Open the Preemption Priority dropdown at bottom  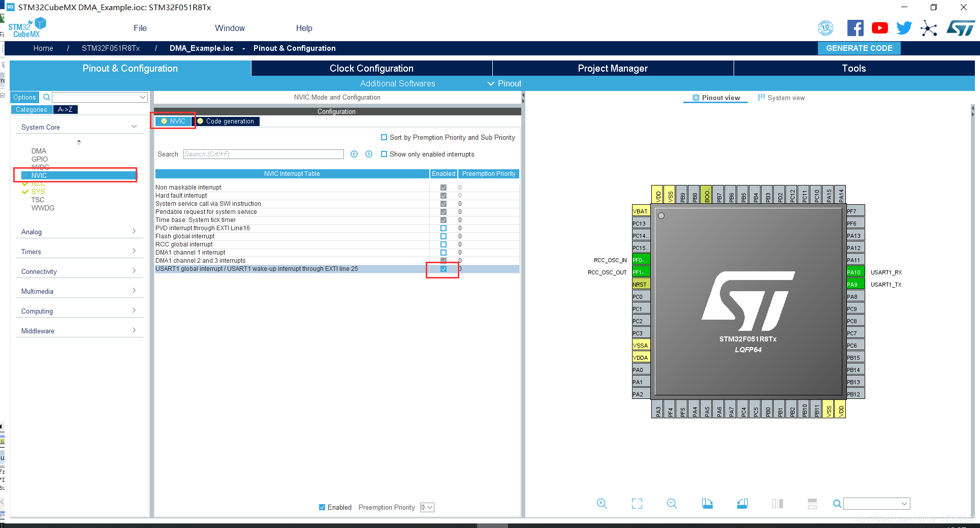(427, 507)
